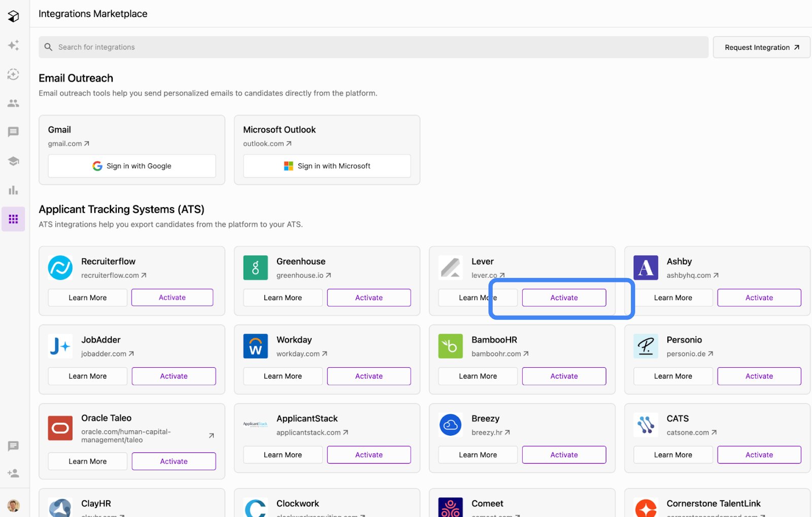Click the graduation cap icon in sidebar
This screenshot has width=812, height=517.
[14, 161]
